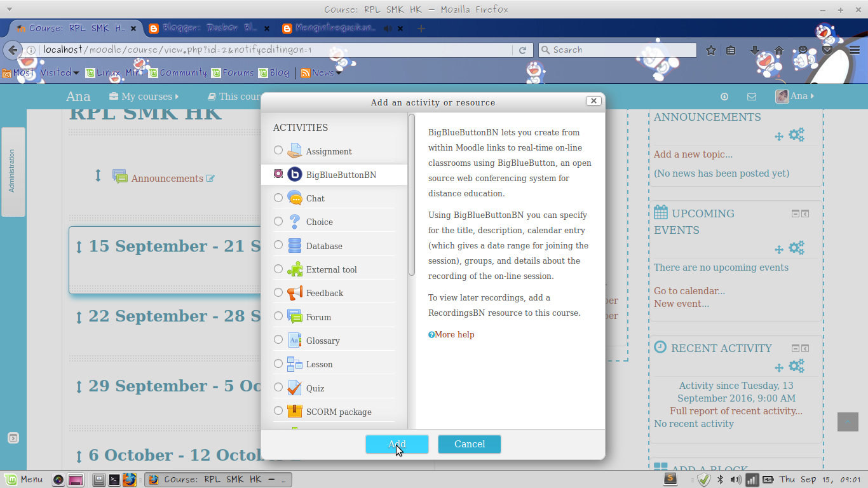
Task: Click the Firefox Search field
Action: [x=618, y=50]
